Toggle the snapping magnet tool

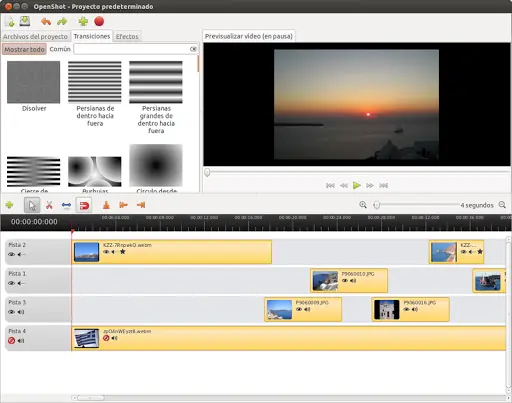click(84, 205)
